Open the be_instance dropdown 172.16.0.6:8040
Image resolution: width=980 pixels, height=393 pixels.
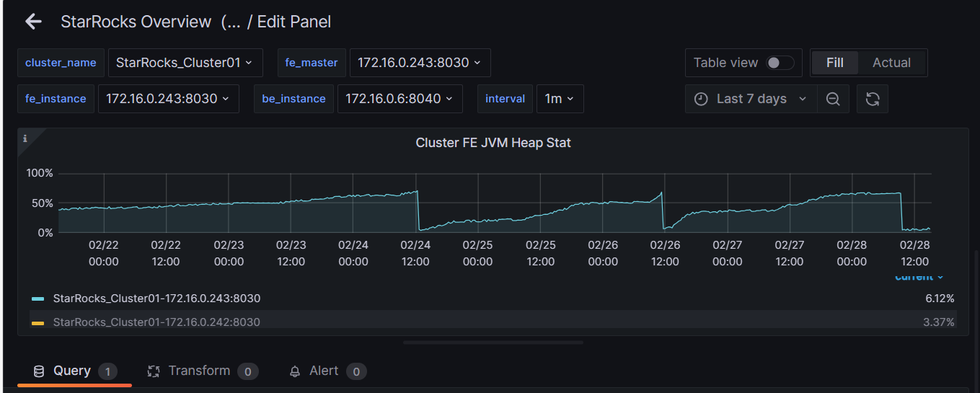click(399, 99)
